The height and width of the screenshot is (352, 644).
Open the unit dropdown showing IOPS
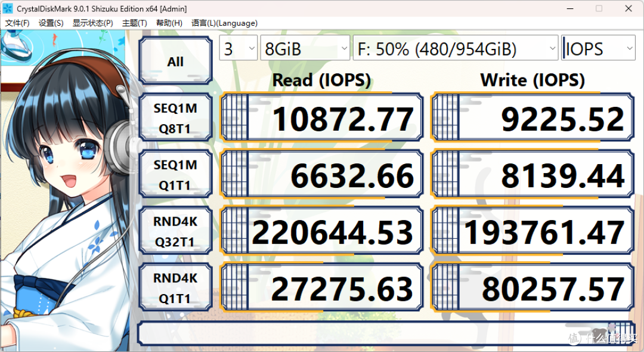pos(598,48)
